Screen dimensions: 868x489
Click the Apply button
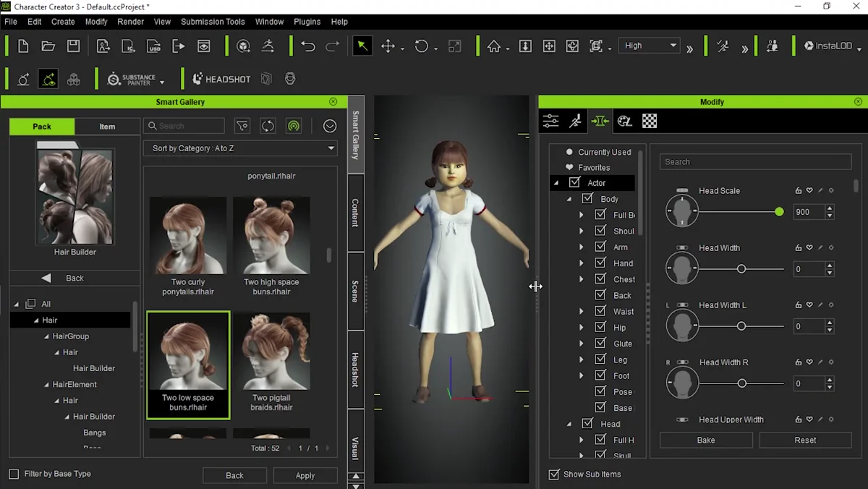(305, 475)
